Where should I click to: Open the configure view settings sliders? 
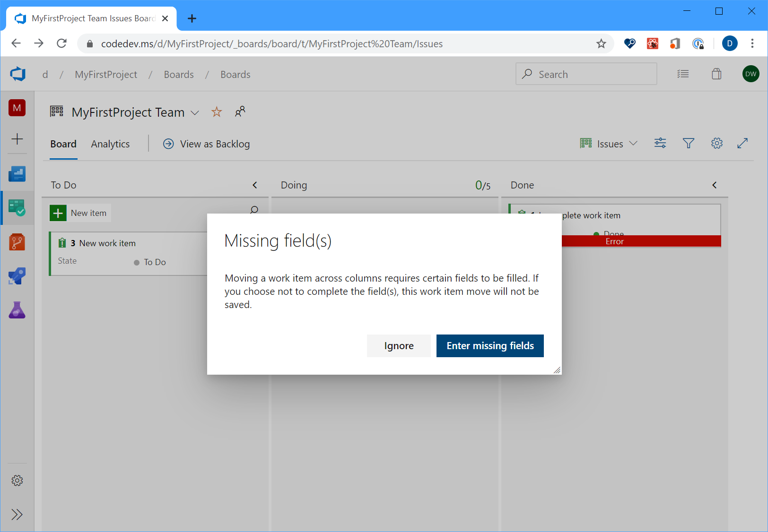pyautogui.click(x=660, y=143)
